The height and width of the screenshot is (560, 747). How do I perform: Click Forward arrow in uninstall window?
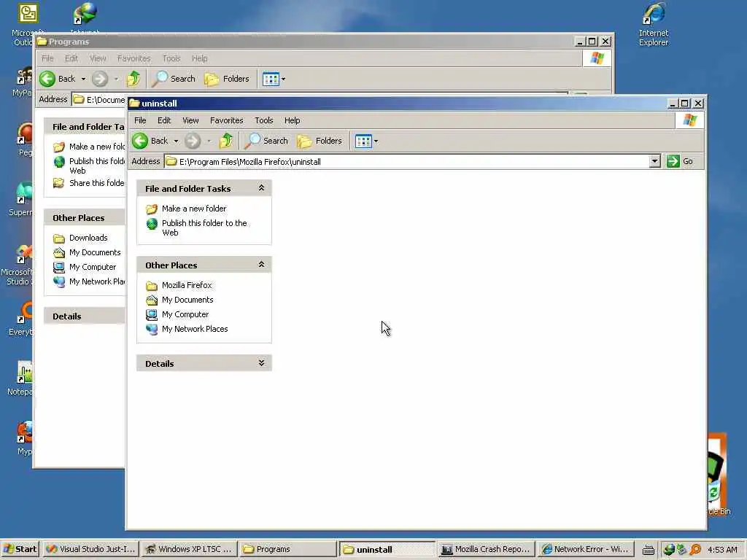pos(193,141)
